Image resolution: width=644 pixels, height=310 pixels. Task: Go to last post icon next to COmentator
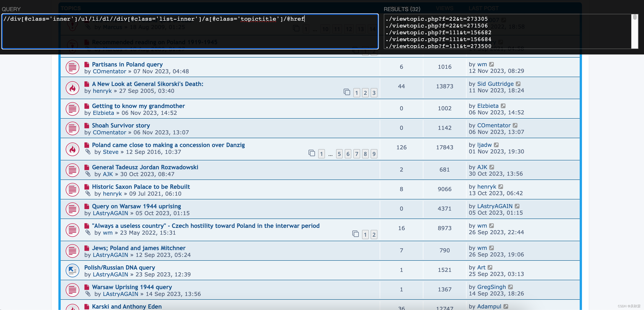(x=515, y=125)
